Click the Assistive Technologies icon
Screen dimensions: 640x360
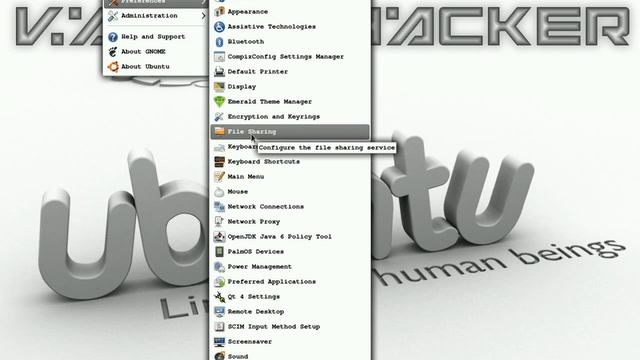tap(219, 27)
